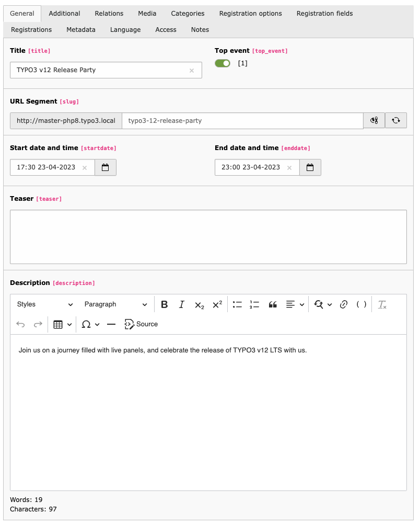Click the subscript formatting icon
The image size is (420, 525).
pos(200,304)
